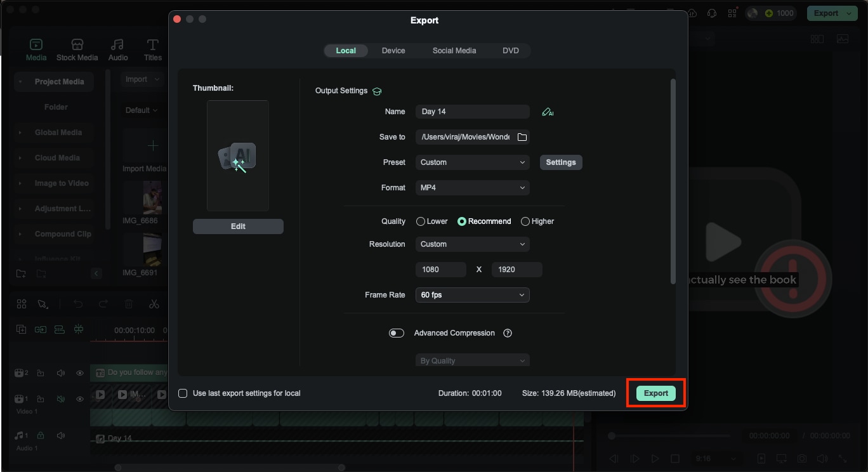868x472 pixels.
Task: Click the fullscreen arrows icon under preview
Action: [x=843, y=459]
